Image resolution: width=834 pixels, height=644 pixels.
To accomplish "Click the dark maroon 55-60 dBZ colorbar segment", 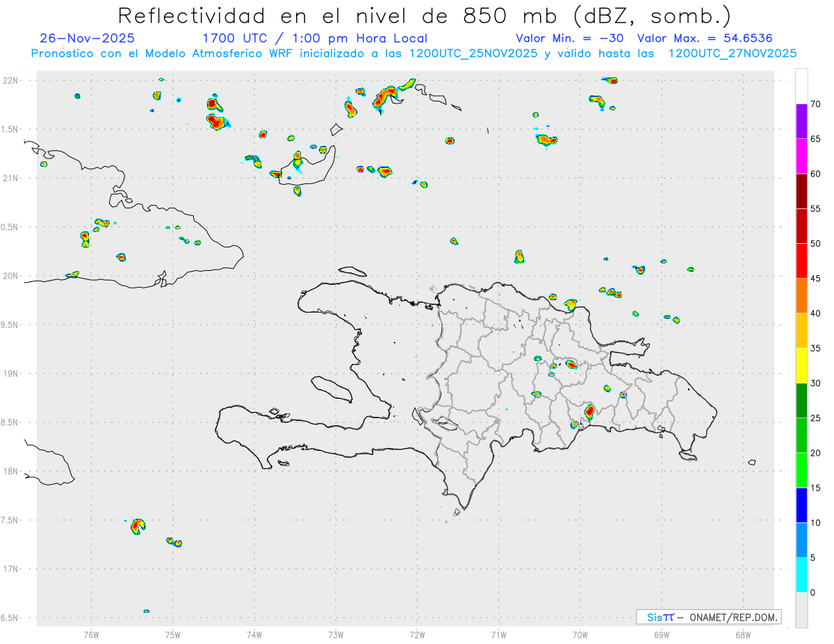I will coord(801,191).
